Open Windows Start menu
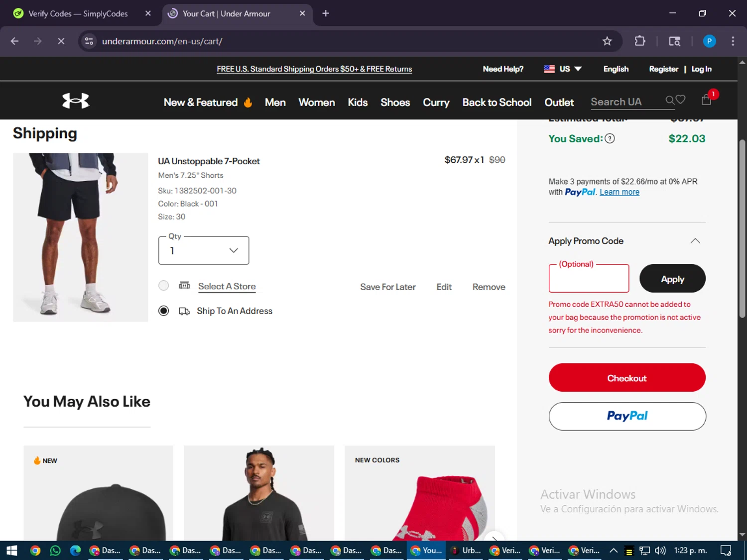747x560 pixels. pos(12,551)
